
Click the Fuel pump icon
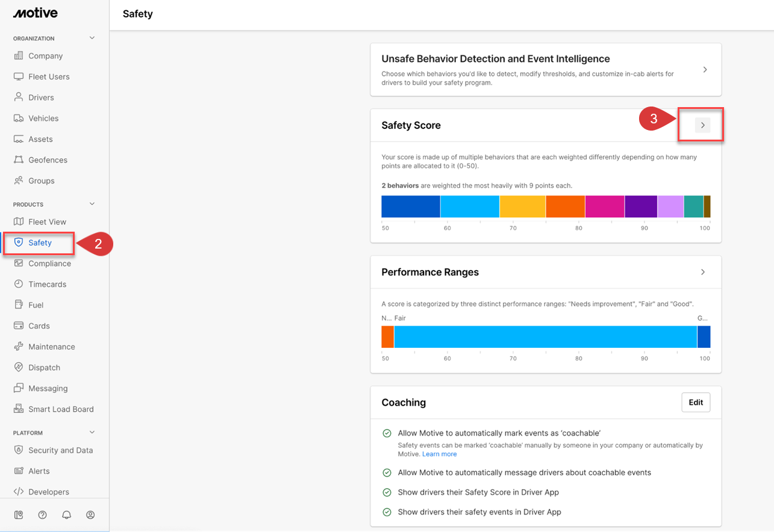18,305
